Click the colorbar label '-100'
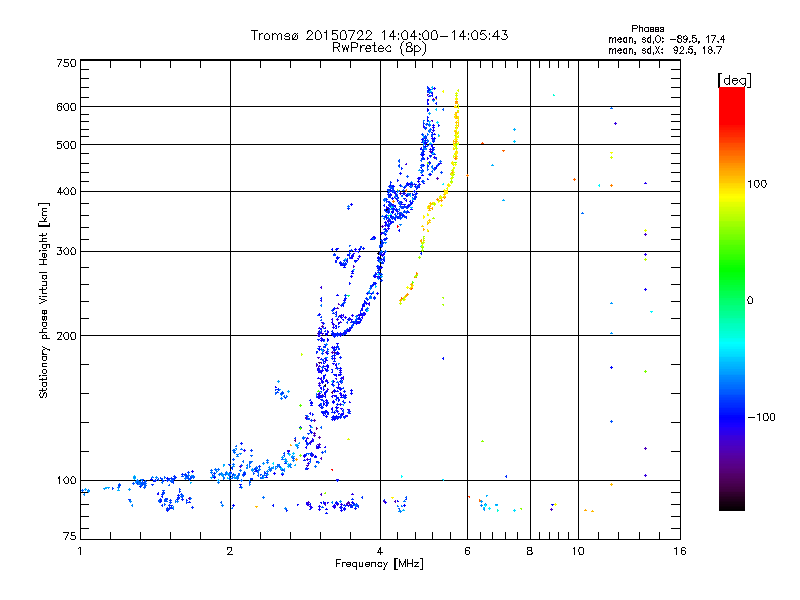Viewport: 800px width, 600px height. 761,417
